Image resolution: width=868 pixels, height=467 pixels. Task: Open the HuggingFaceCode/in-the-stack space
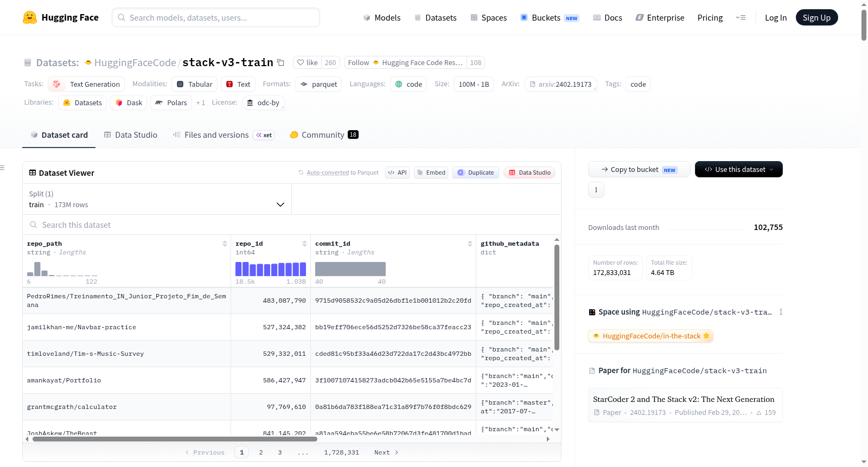pyautogui.click(x=651, y=336)
